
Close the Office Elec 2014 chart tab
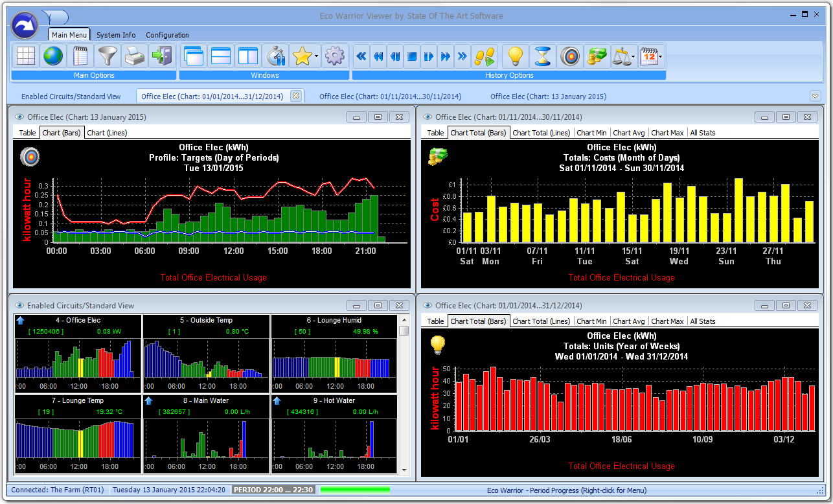coord(297,95)
